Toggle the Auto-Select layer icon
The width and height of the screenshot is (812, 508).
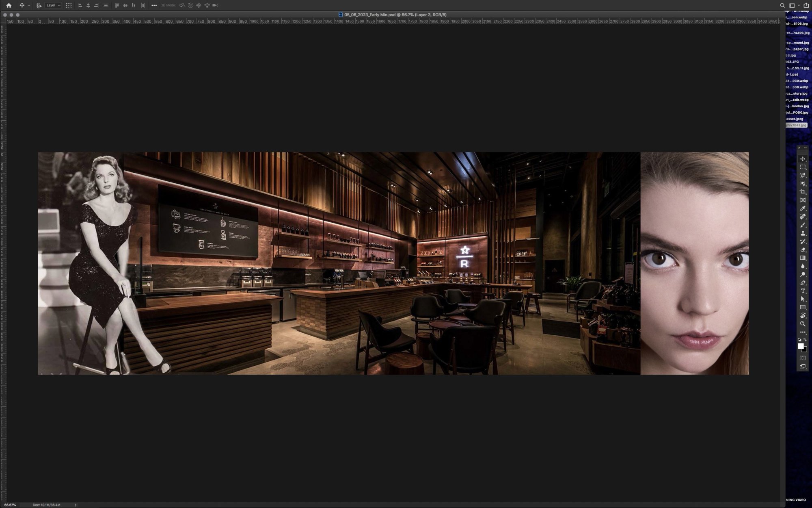click(39, 5)
